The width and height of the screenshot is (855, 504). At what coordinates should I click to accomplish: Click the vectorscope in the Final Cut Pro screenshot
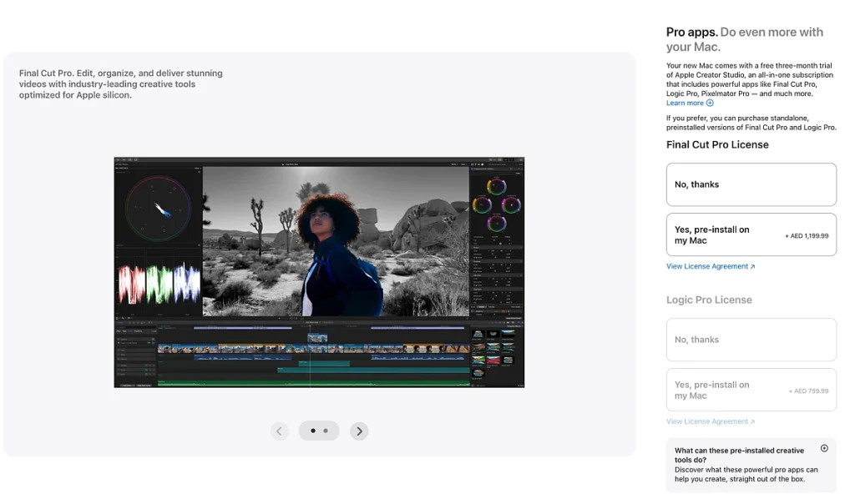click(x=158, y=207)
